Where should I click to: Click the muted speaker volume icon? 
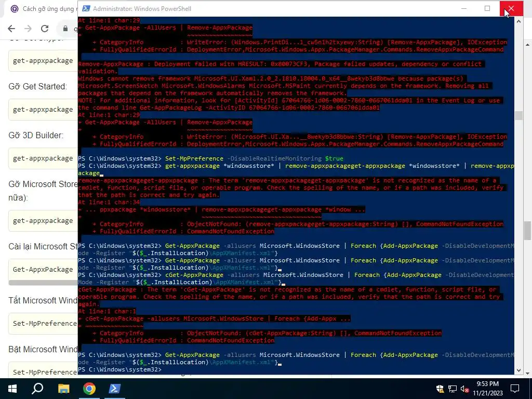click(465, 389)
